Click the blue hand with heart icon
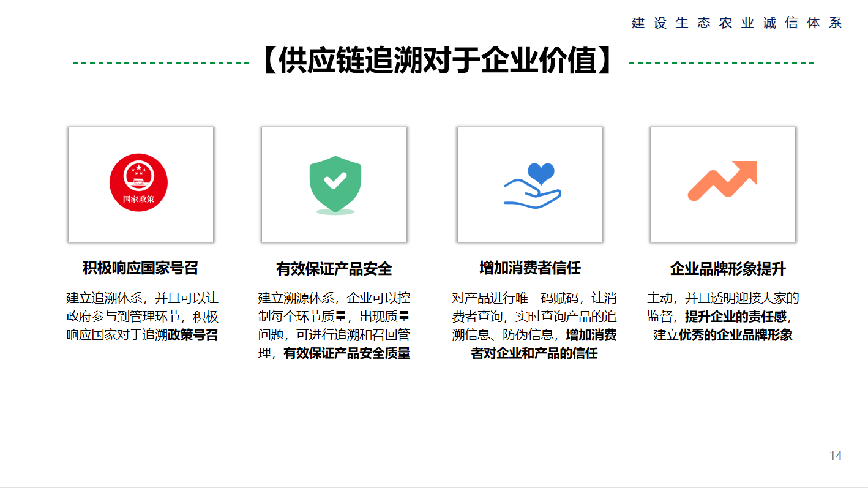The width and height of the screenshot is (868, 488). tap(532, 186)
